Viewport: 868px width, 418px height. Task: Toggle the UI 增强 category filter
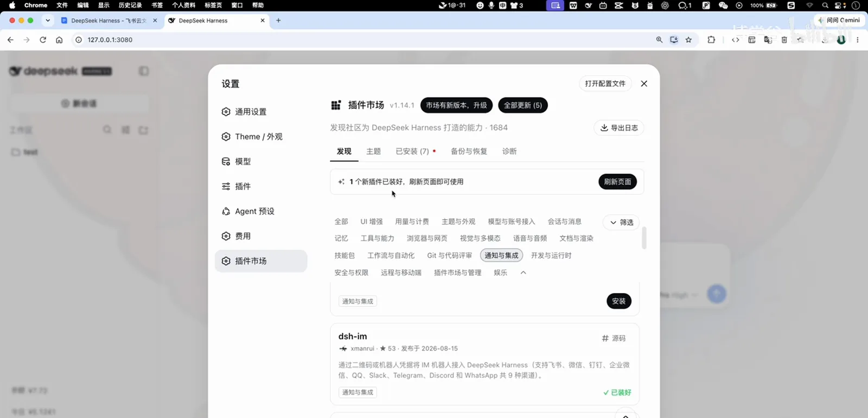(x=372, y=221)
